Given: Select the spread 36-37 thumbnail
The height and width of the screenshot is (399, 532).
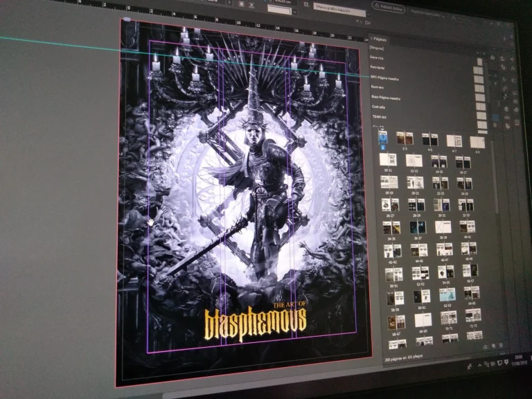Looking at the screenshot, I should [418, 228].
